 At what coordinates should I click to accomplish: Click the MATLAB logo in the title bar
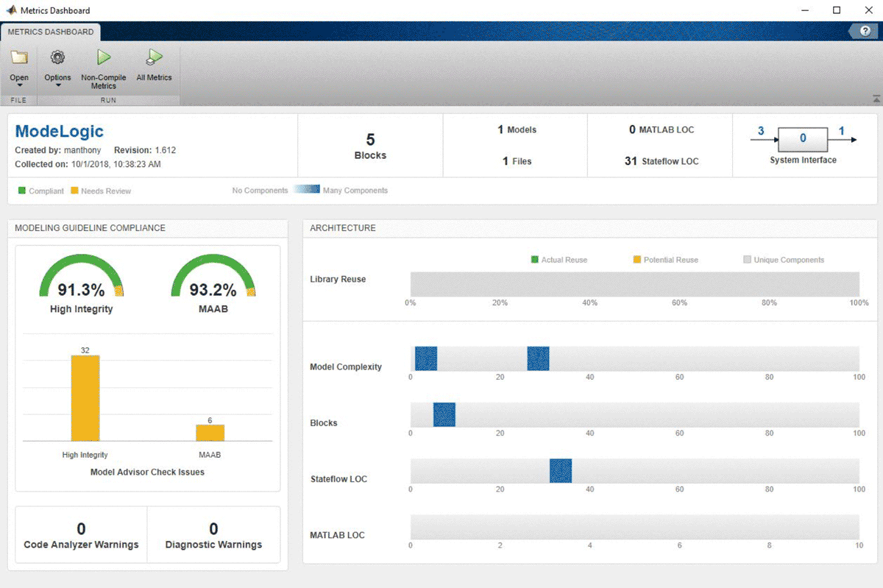click(x=10, y=10)
